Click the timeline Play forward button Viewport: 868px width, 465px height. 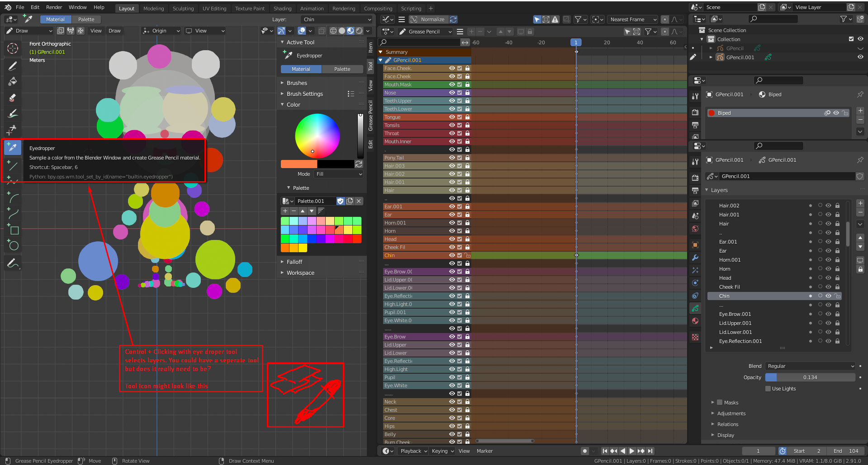coord(632,451)
